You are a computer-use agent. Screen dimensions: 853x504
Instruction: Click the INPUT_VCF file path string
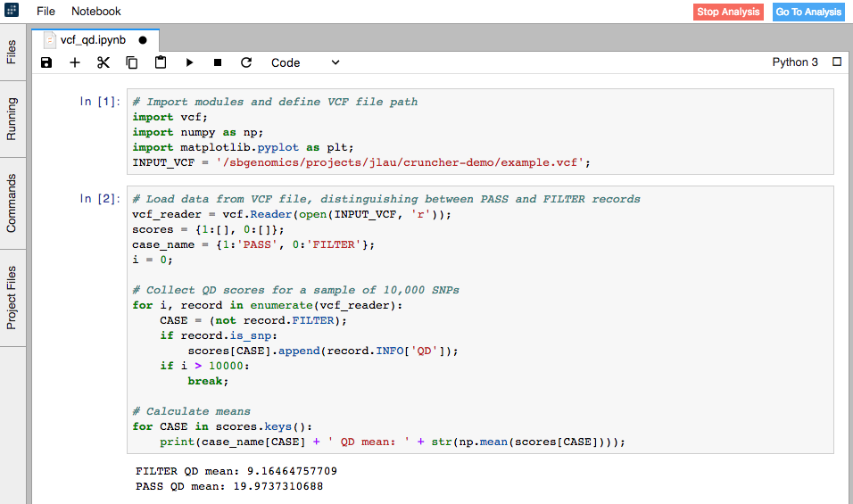400,162
